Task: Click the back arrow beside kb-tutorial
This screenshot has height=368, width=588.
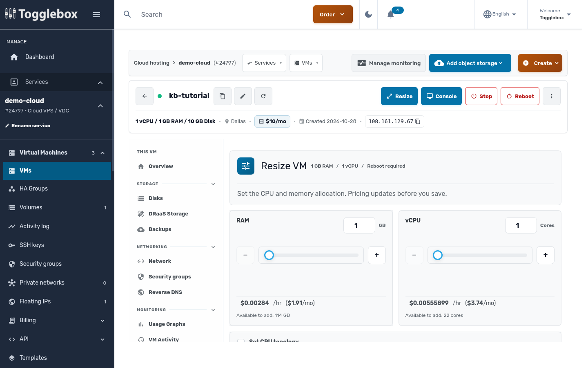Action: click(145, 96)
